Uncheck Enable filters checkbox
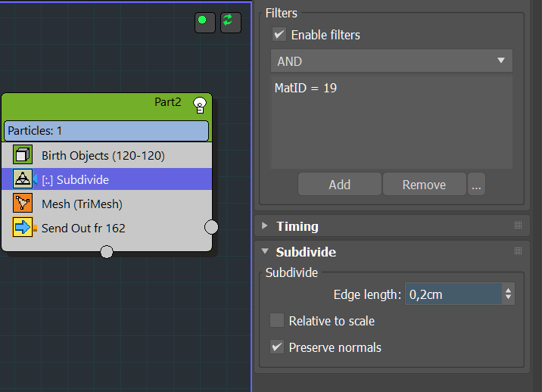The width and height of the screenshot is (542, 392). 279,35
